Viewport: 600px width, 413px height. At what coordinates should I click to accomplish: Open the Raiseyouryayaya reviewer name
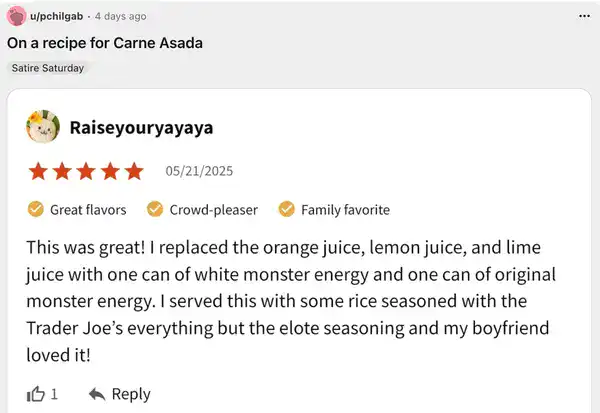point(141,128)
